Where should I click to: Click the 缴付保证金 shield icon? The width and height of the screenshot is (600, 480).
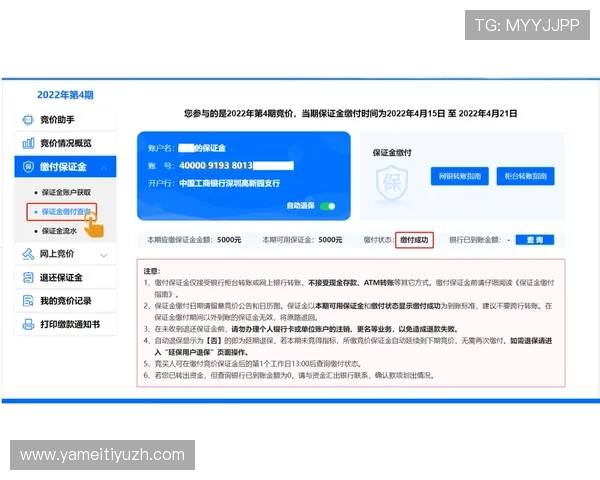pos(28,167)
